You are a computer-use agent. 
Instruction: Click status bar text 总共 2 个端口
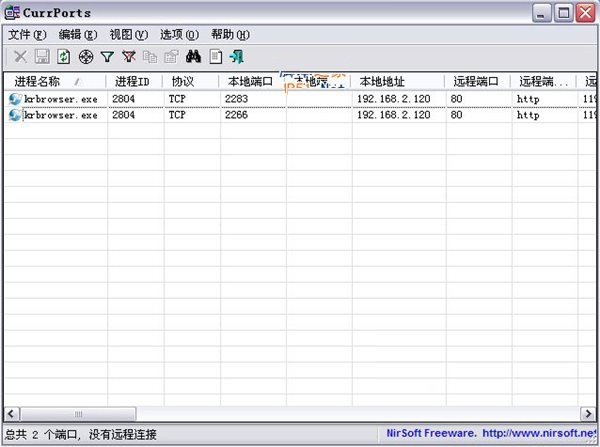pos(41,434)
